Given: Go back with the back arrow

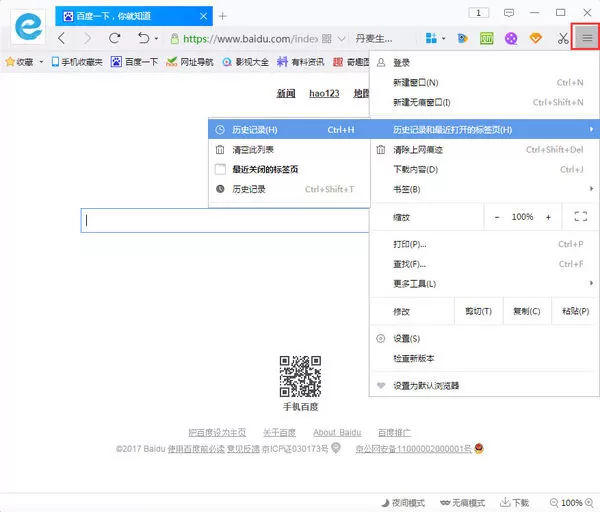Looking at the screenshot, I should [62, 38].
